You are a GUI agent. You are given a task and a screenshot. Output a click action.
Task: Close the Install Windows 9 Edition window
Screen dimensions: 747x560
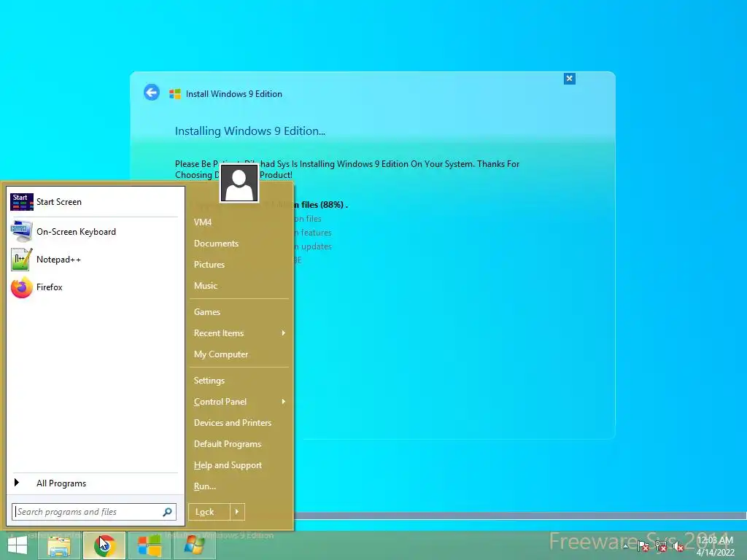[569, 79]
